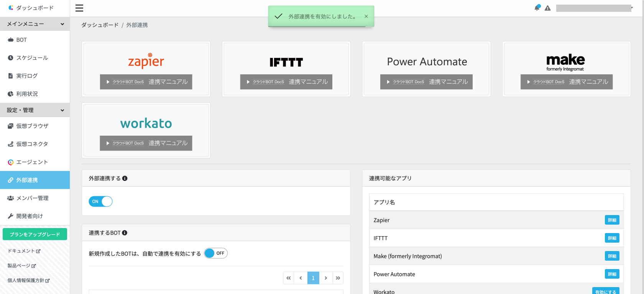The width and height of the screenshot is (644, 294).
Task: Open 仮想コネクタ in the sidebar
Action: point(35,144)
